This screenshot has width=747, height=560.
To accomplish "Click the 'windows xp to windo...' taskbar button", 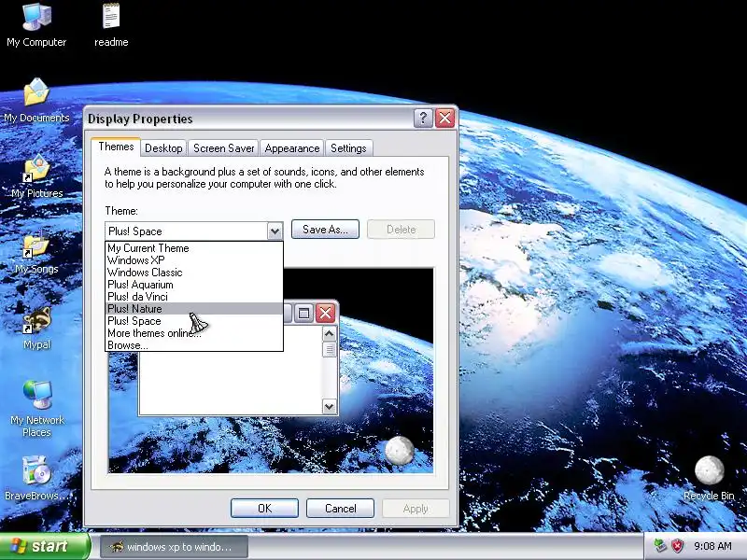I will 174,547.
